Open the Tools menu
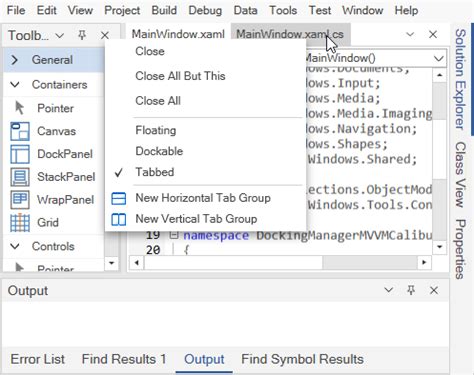Screen dimensions: 474x375 coord(283,10)
